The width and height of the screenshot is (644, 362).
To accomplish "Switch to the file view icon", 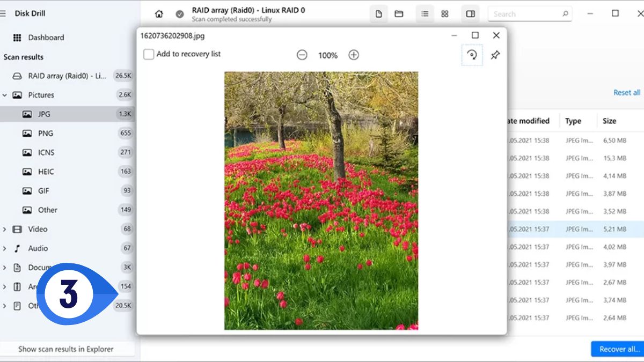I will 379,14.
